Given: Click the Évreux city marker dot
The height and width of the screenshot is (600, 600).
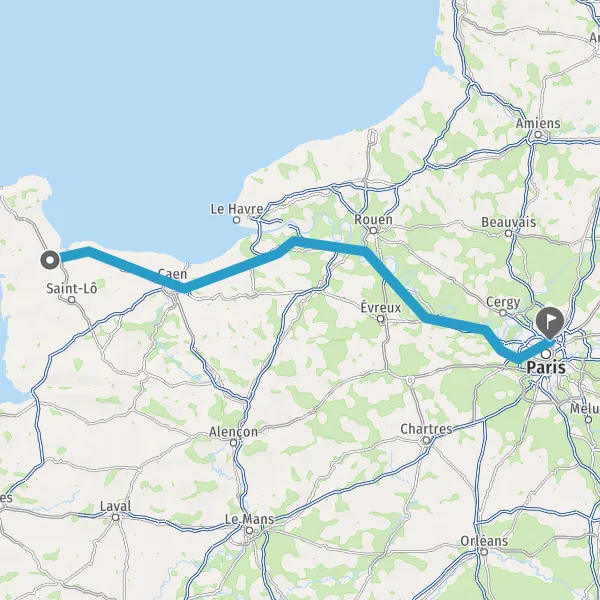Looking at the screenshot, I should [x=380, y=319].
